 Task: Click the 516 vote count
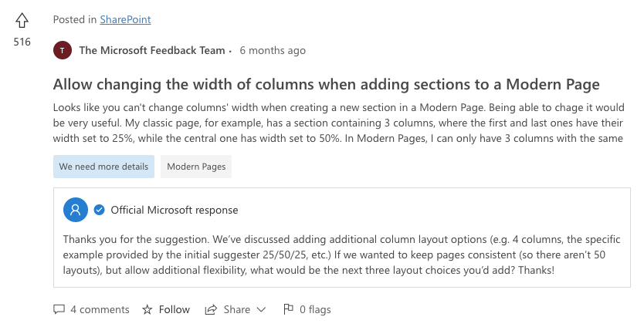22,42
